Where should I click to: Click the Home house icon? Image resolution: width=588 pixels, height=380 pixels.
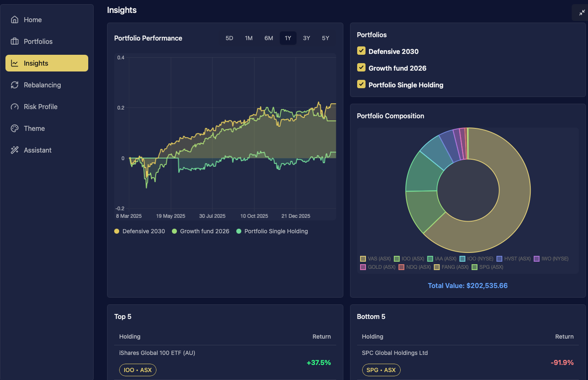tap(15, 20)
